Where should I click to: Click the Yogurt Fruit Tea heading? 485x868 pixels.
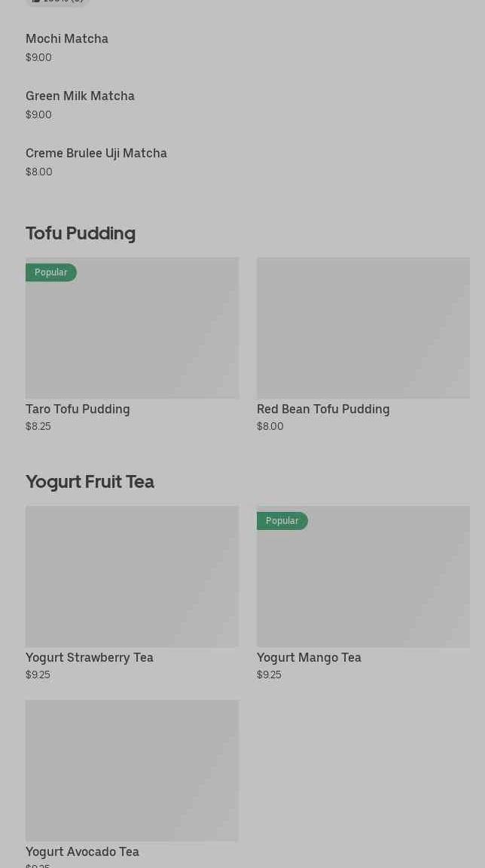tap(90, 482)
